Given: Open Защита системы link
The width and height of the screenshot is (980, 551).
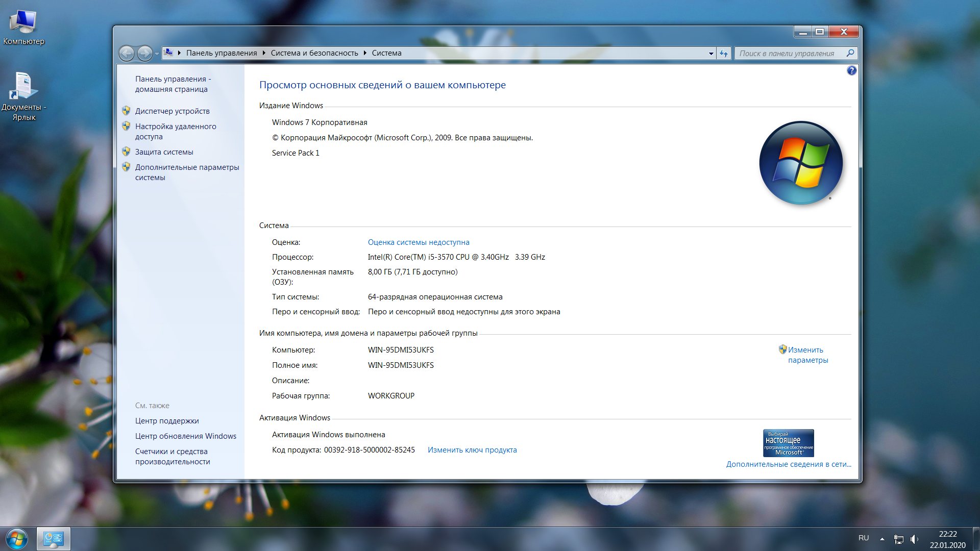Looking at the screenshot, I should [x=164, y=152].
